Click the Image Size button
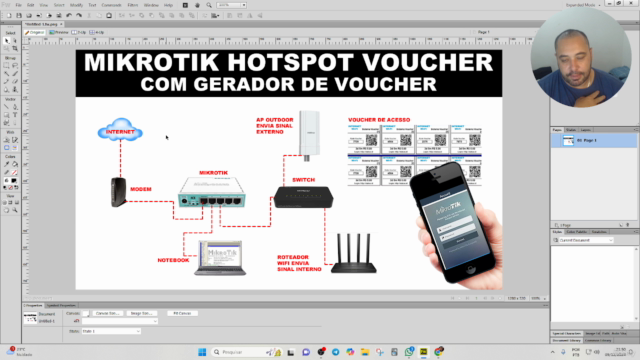 141,313
